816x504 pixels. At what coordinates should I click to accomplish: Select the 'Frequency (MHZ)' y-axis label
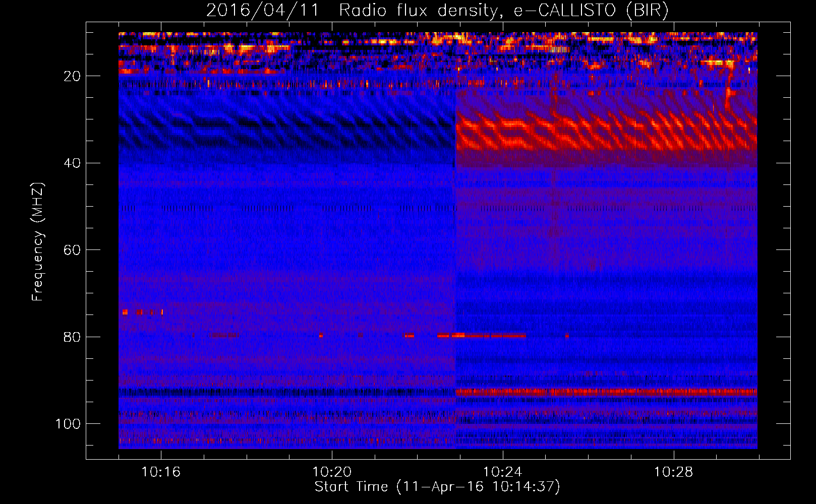click(x=38, y=242)
